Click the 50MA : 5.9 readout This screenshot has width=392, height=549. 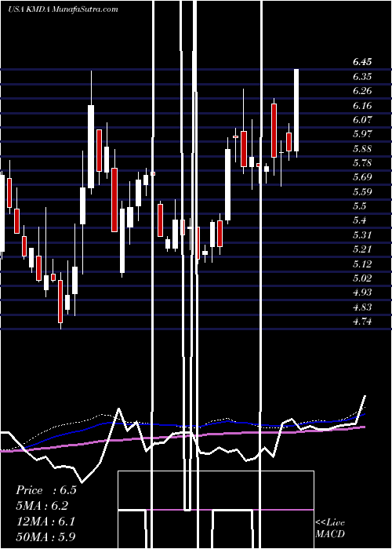45,537
